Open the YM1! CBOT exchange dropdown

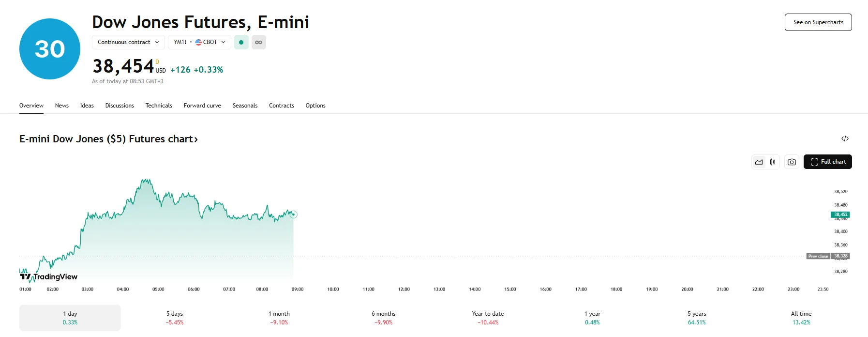coord(199,43)
